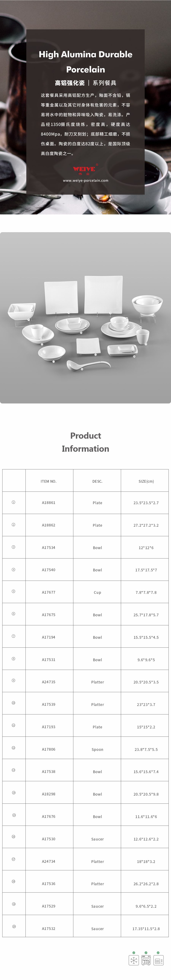Click the microwave-safe icon

tap(158, 960)
